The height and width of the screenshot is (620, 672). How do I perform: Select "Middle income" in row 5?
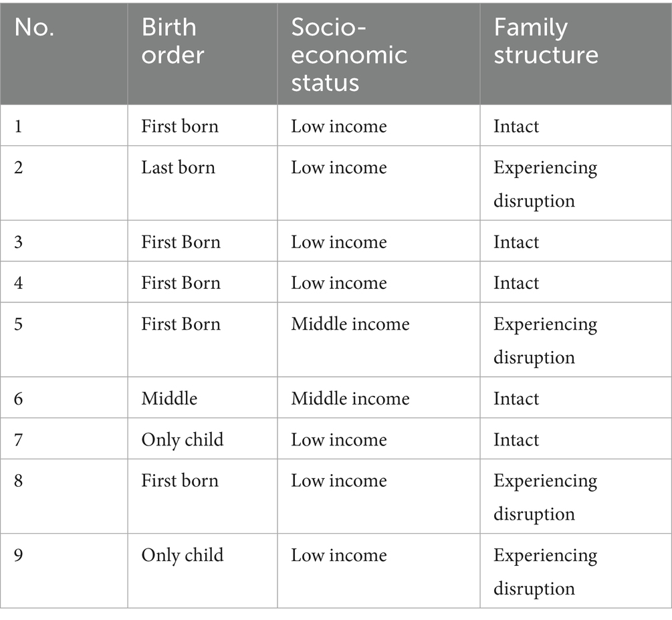350,324
